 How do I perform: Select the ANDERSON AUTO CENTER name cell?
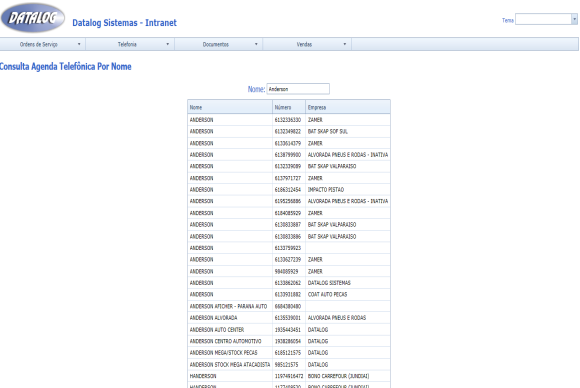(230, 330)
